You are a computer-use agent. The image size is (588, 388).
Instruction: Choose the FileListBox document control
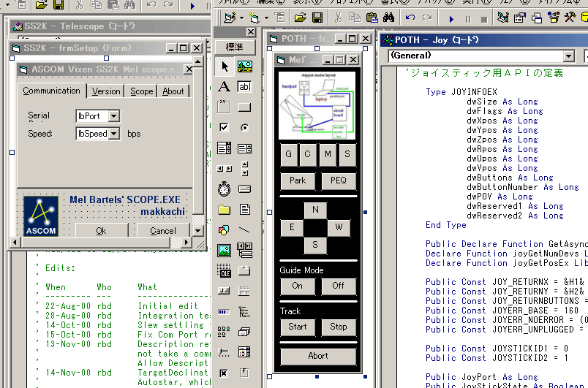pos(244,210)
